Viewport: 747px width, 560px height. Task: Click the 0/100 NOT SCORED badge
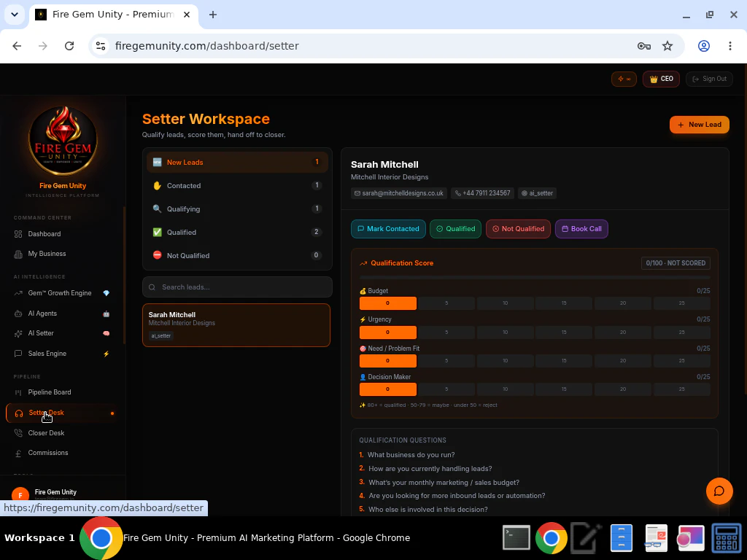coord(676,263)
